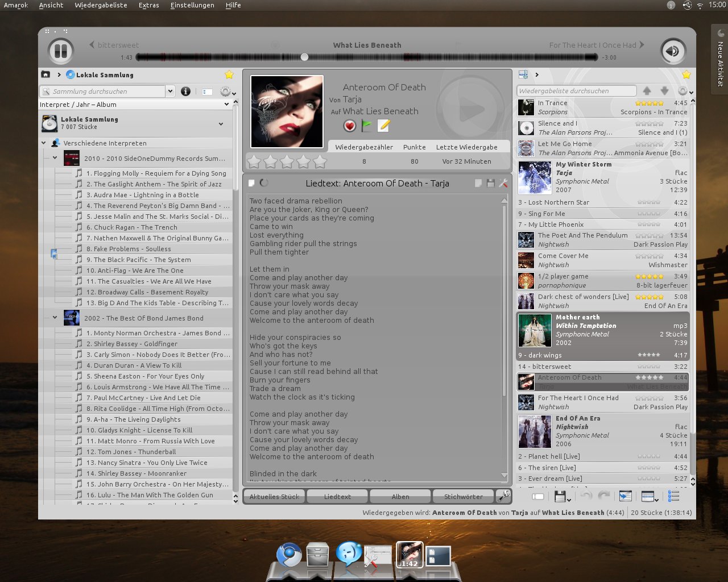728x582 pixels.
Task: Open the playlist search gear options menu
Action: [x=684, y=91]
